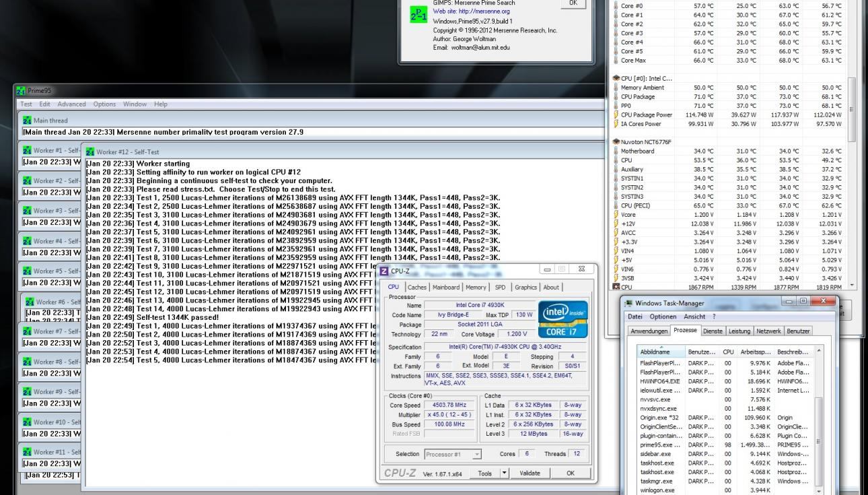The image size is (868, 495).
Task: Open the Selection Processor #1 dropdown in CPU-Z
Action: pos(453,455)
